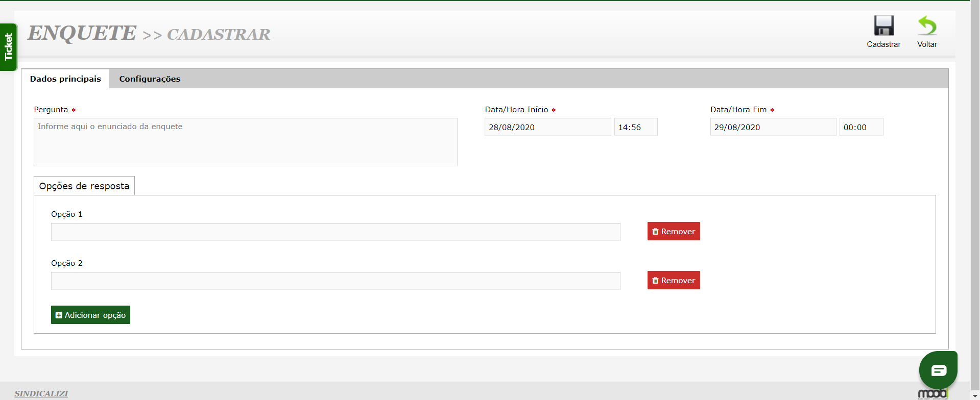980x400 pixels.
Task: Click trash icon on Opção 2 Remover
Action: click(655, 281)
